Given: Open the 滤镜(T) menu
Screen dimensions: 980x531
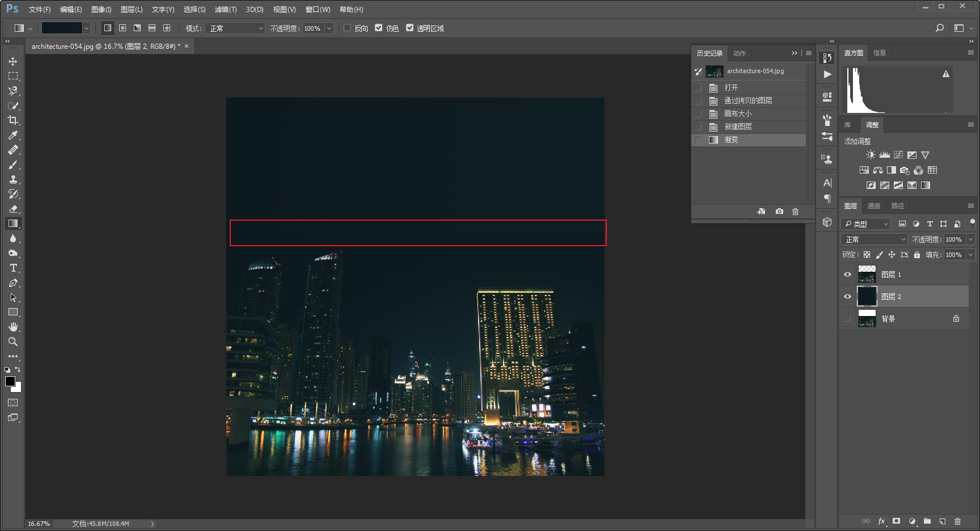Looking at the screenshot, I should (x=226, y=10).
